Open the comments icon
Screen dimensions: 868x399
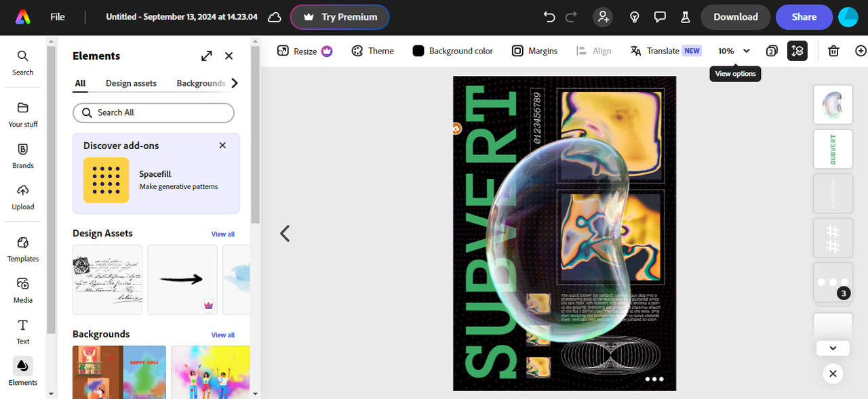tap(660, 17)
